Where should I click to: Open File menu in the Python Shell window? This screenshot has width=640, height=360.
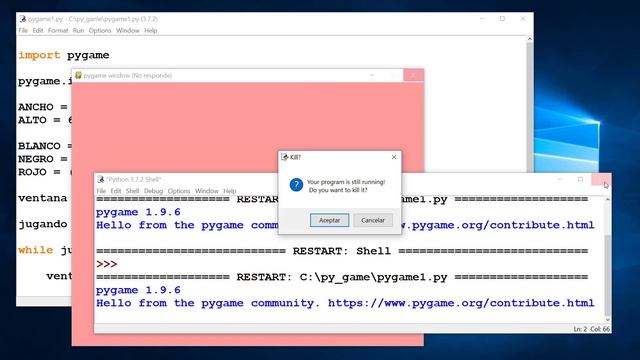tap(101, 191)
